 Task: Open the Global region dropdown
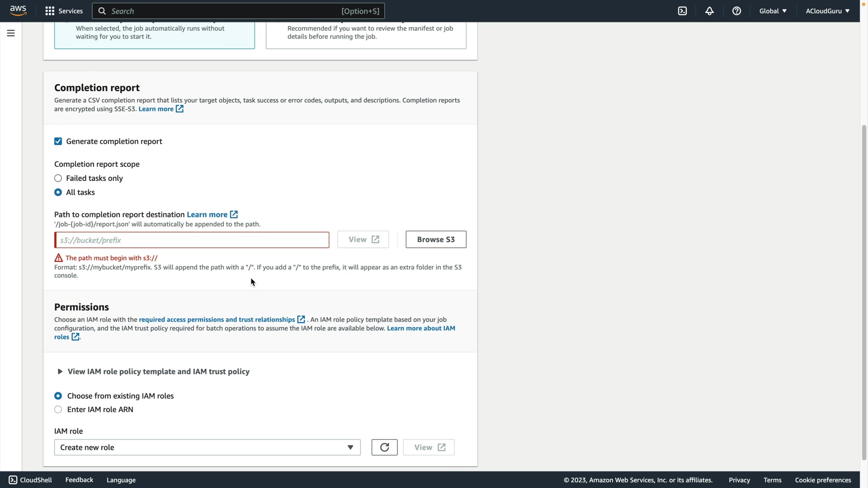click(x=773, y=11)
